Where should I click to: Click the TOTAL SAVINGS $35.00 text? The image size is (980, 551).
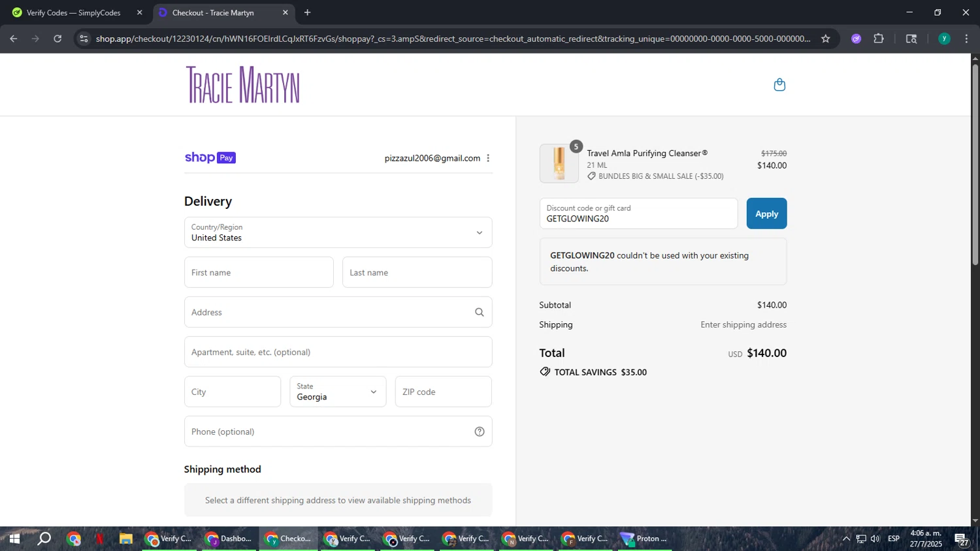pyautogui.click(x=593, y=372)
